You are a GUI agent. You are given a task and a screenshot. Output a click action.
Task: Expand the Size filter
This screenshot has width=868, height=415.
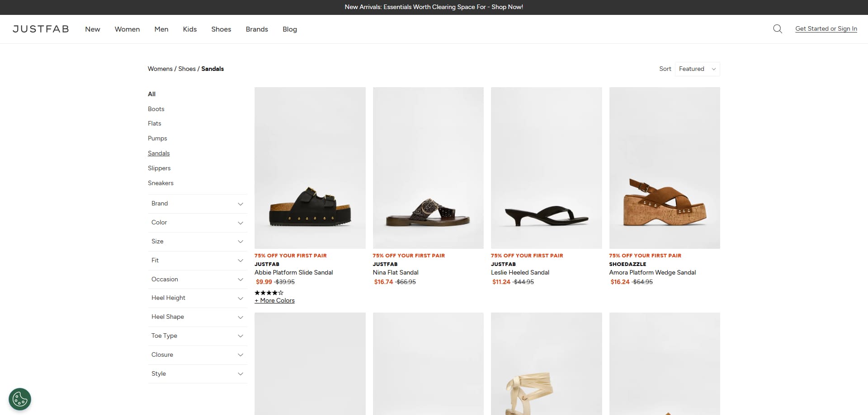click(x=198, y=242)
